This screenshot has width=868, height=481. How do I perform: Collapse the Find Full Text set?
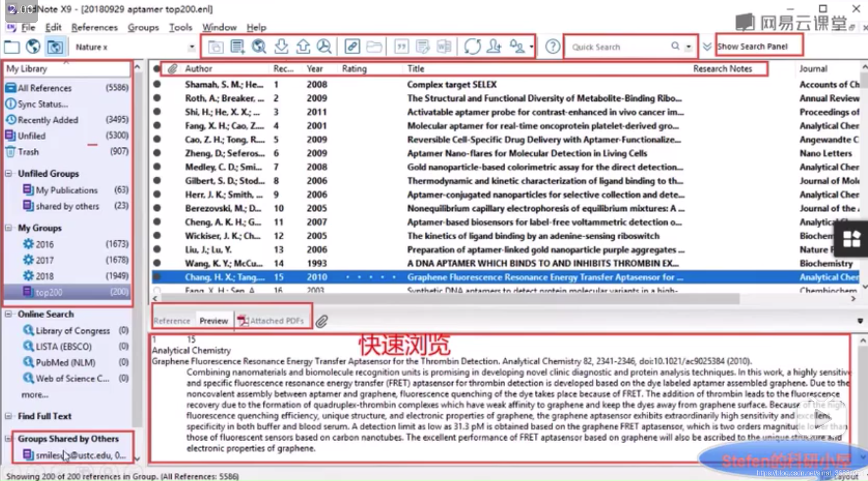9,416
